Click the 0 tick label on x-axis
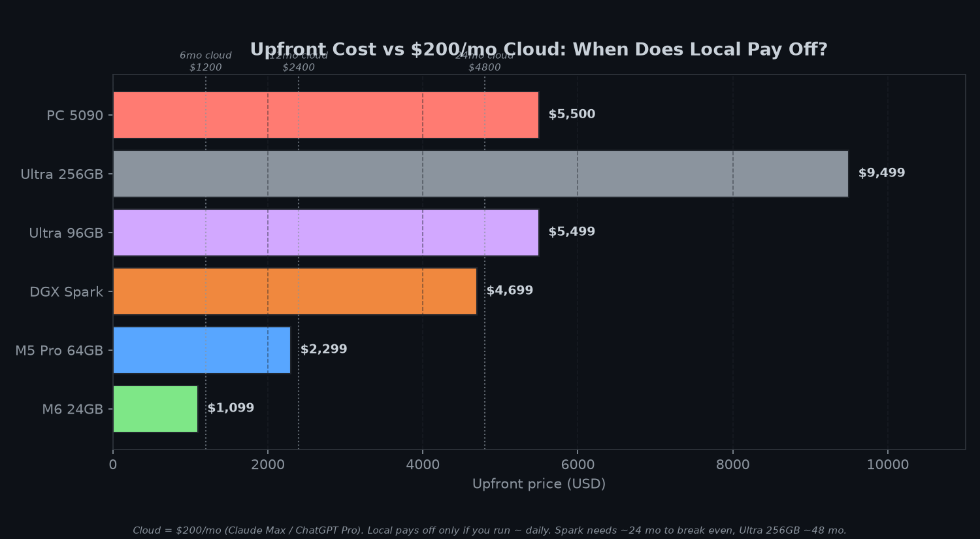This screenshot has width=980, height=539. (113, 465)
